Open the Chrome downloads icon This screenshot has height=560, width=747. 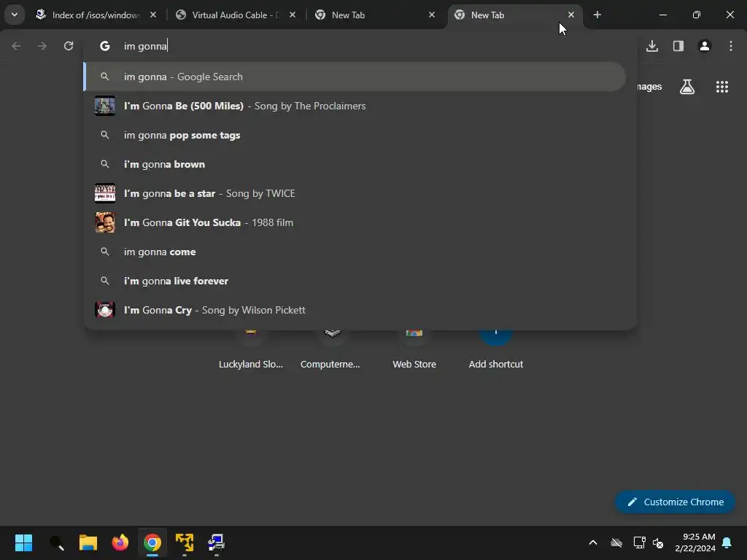click(x=652, y=46)
